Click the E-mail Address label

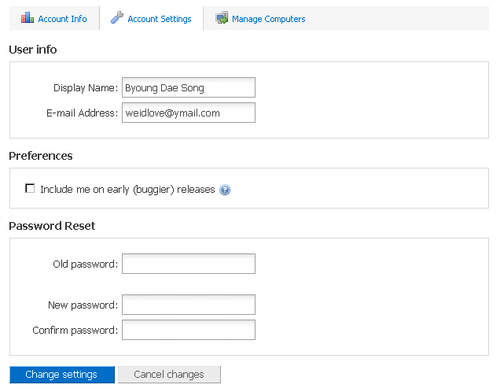click(x=82, y=113)
